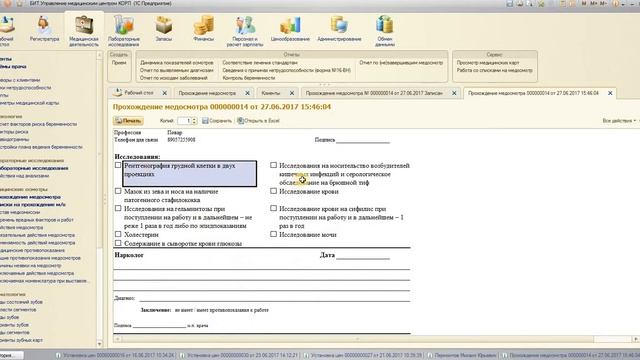The image size is (640, 360).
Task: Click the M calculator memory icon
Action: coord(584,4)
